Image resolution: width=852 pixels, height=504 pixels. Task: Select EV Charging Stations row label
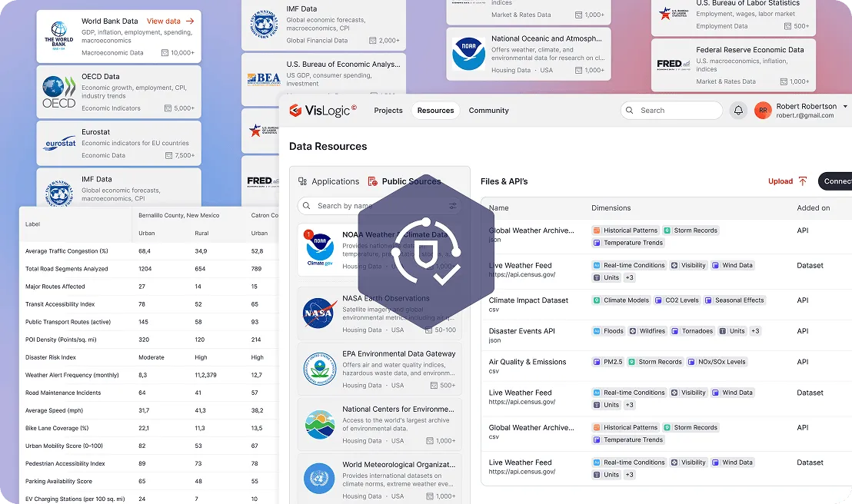pos(75,499)
